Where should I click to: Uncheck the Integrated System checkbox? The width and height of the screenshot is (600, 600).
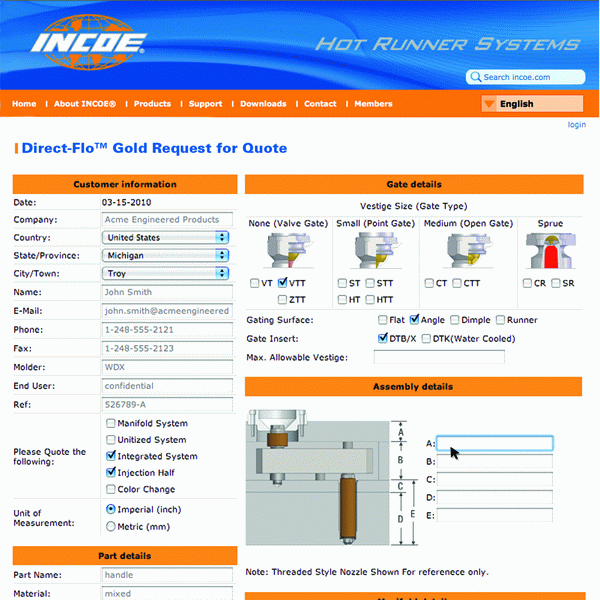click(x=111, y=456)
